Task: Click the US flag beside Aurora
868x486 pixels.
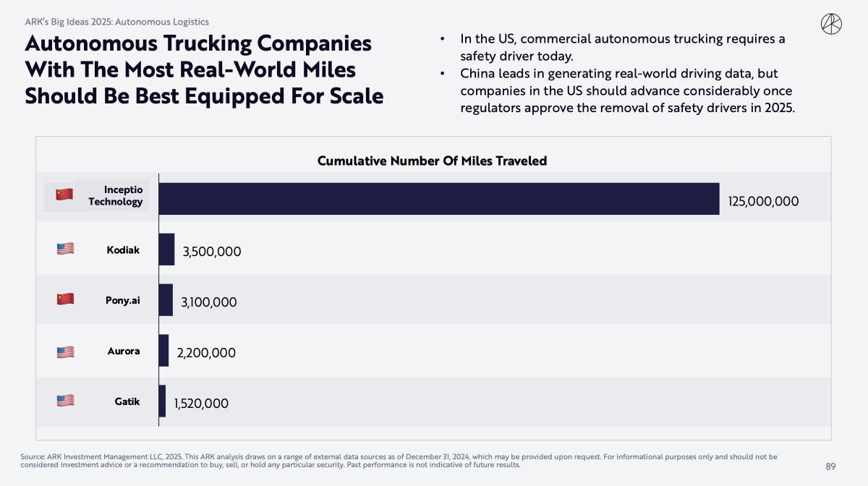Action: click(x=65, y=352)
